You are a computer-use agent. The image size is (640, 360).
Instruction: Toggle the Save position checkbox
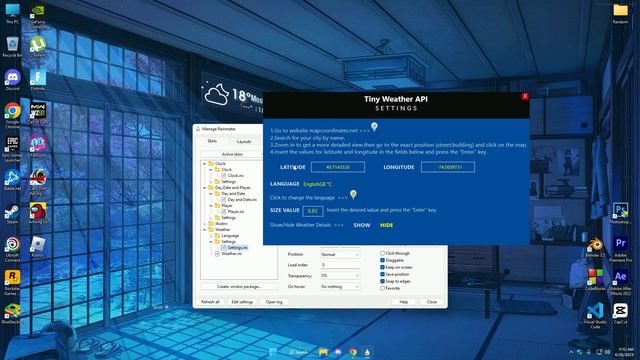click(382, 274)
